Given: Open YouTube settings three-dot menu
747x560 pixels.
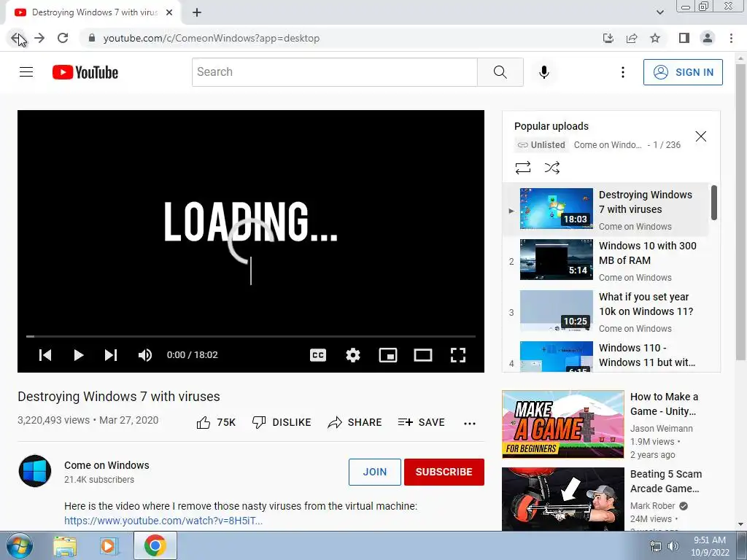Looking at the screenshot, I should 623,72.
